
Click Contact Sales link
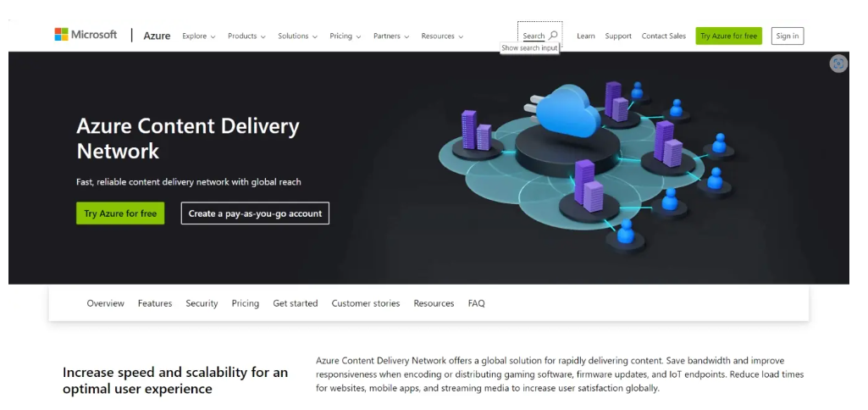(663, 36)
